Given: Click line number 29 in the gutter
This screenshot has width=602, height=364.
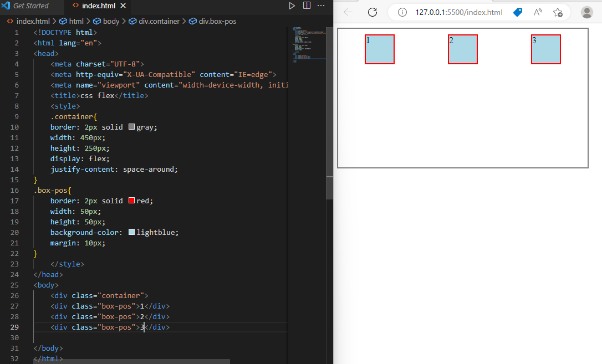Looking at the screenshot, I should pos(14,327).
